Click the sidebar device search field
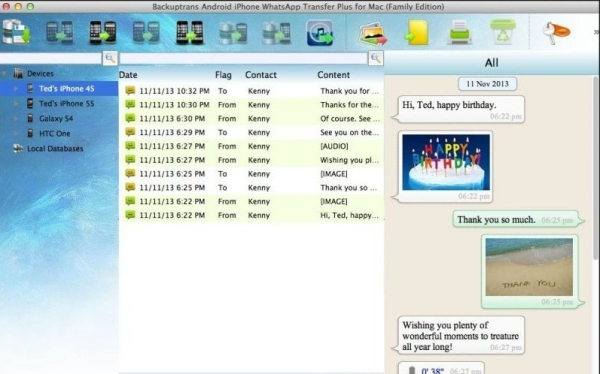 pyautogui.click(x=51, y=58)
